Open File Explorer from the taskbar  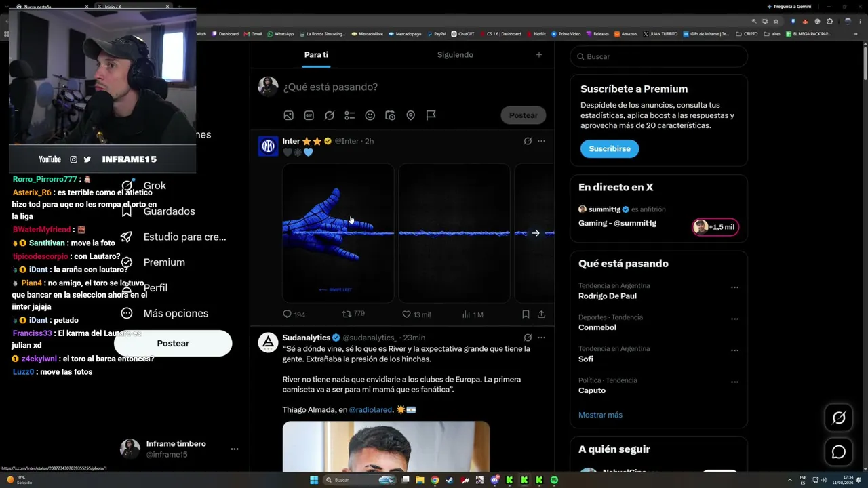click(420, 480)
